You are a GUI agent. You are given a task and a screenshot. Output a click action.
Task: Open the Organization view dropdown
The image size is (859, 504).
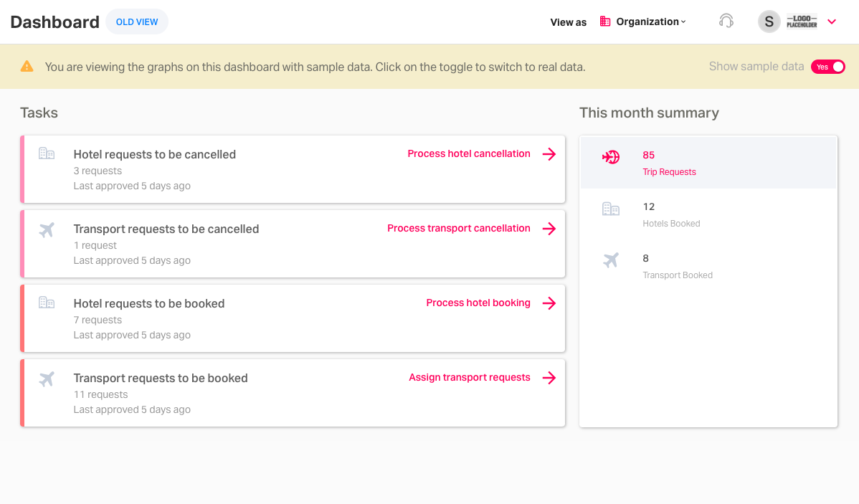pos(643,22)
